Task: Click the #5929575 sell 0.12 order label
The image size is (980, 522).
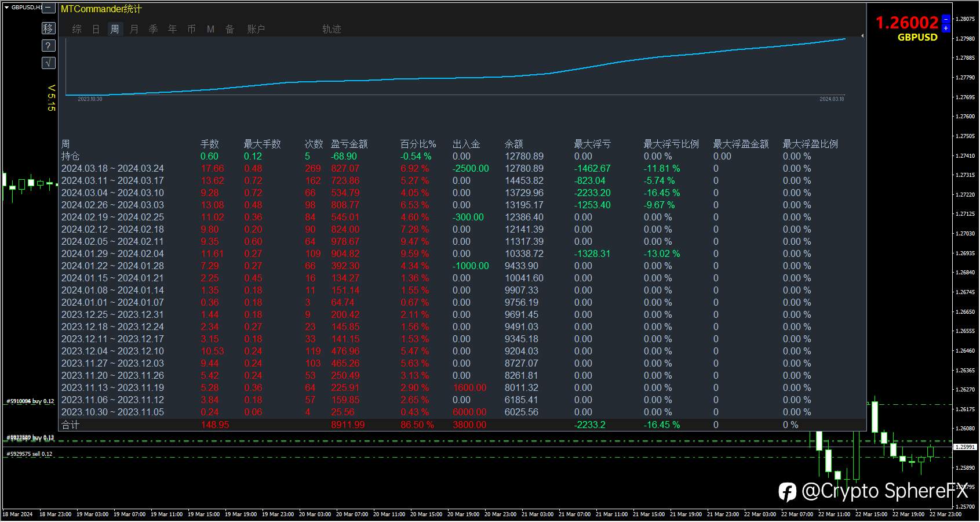Action: point(30,454)
